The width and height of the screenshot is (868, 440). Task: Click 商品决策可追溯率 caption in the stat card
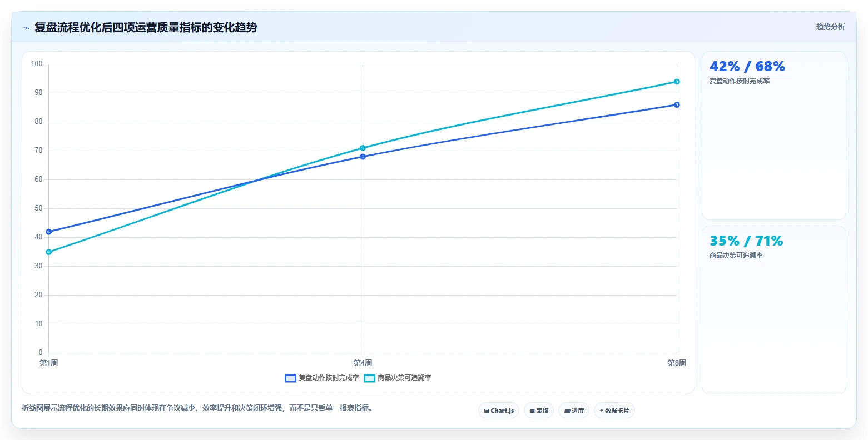pyautogui.click(x=736, y=256)
